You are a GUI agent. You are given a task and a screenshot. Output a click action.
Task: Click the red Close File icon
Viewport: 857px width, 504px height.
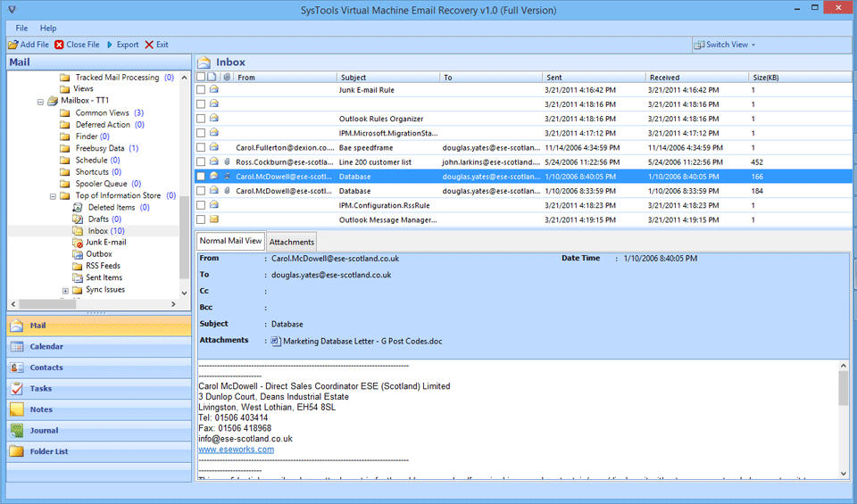[x=59, y=45]
